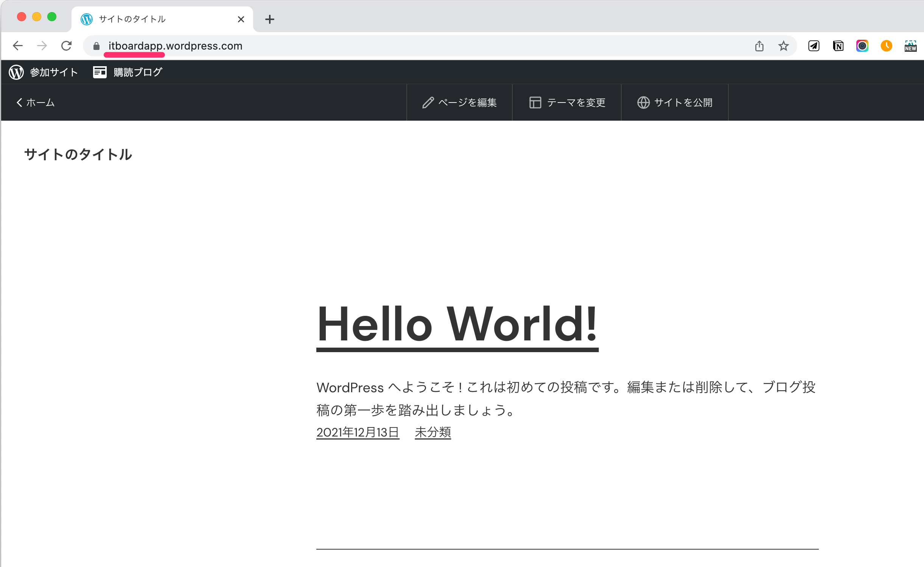Choose テーマを変更 option
The width and height of the screenshot is (924, 567).
click(567, 103)
